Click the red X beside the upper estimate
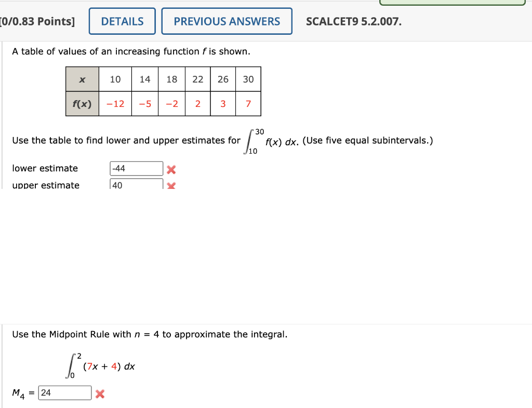532x408 pixels. click(171, 185)
